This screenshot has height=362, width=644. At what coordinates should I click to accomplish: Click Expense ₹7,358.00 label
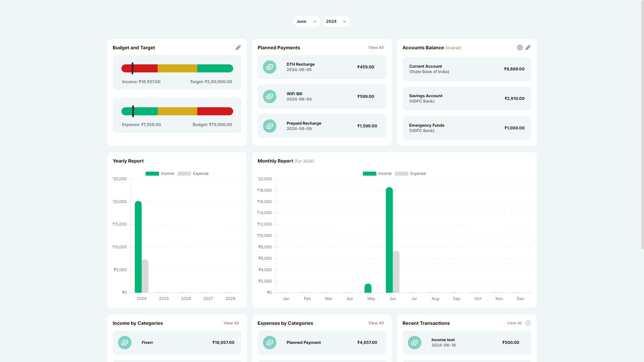coord(142,125)
